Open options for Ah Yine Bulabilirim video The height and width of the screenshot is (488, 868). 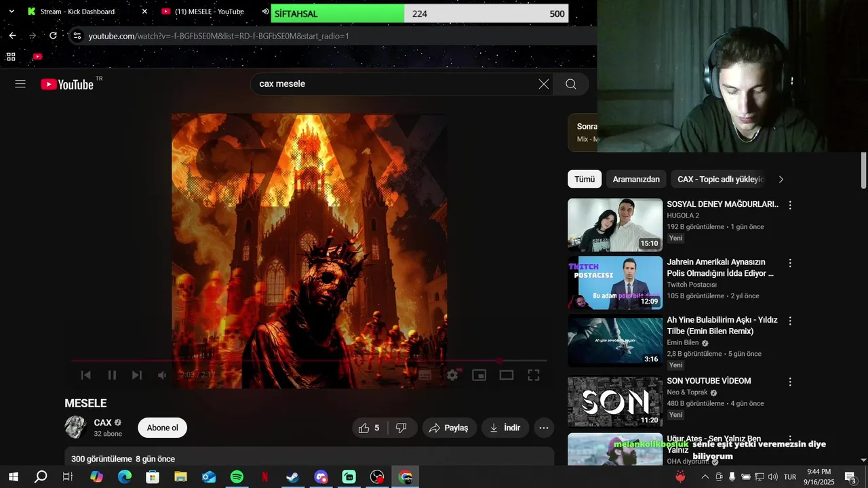coord(789,321)
